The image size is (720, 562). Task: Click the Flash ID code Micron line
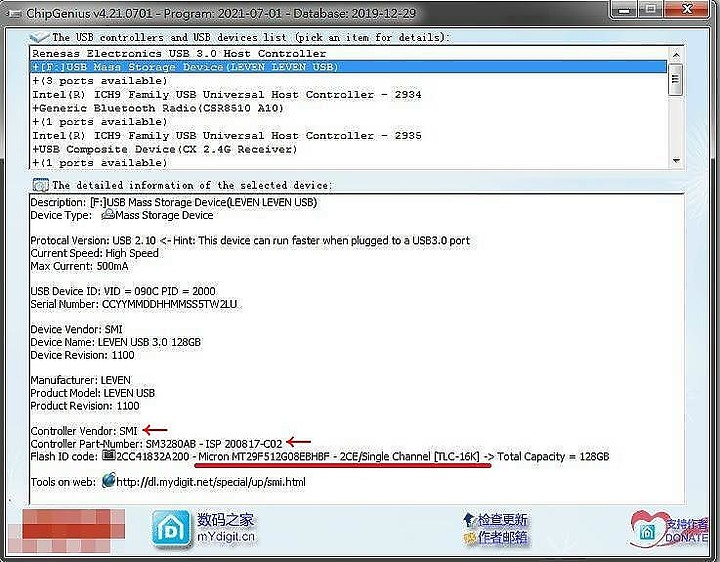(320, 456)
